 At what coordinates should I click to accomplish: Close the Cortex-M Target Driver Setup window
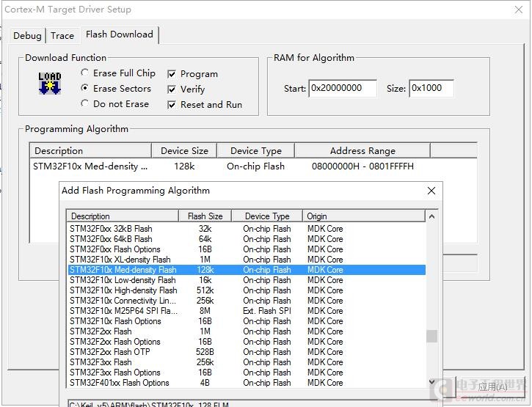(519, 10)
